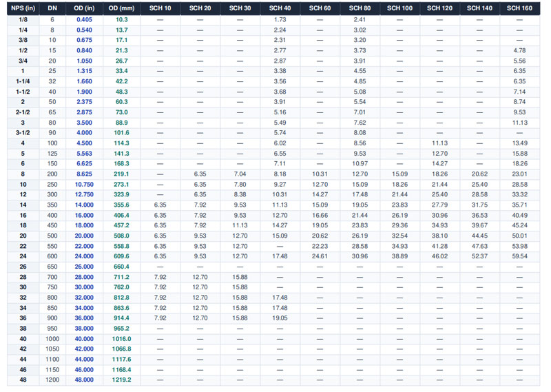
Task: Select the SCH 10 column header
Action: [160, 8]
